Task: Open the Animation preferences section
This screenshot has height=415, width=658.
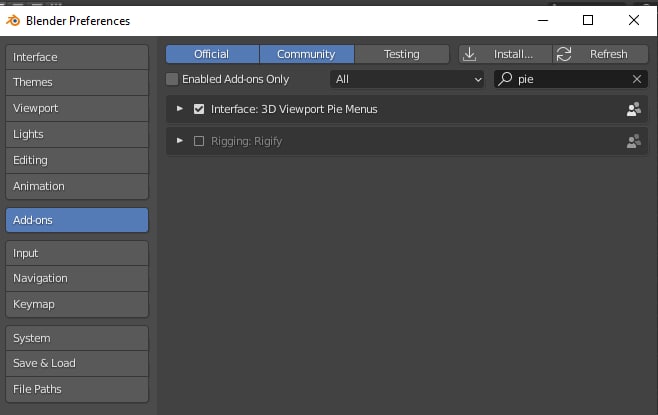Action: pos(77,186)
